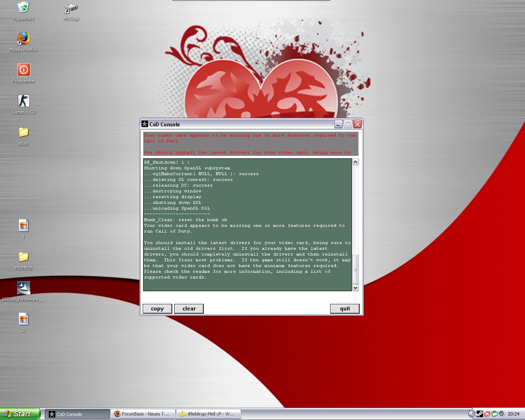Click the '...unloading OpenGL DLL' line
Viewport: 525px width, 420px height.
(x=177, y=208)
